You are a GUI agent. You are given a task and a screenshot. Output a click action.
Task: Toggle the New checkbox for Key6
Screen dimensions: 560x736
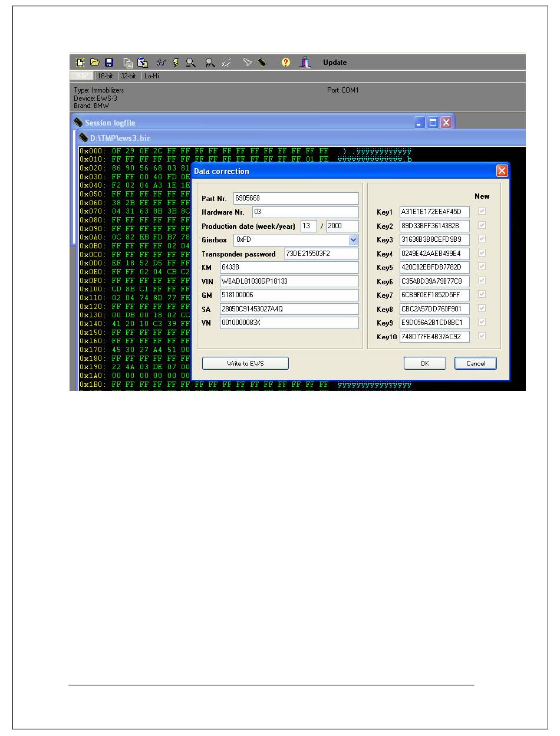pos(482,281)
